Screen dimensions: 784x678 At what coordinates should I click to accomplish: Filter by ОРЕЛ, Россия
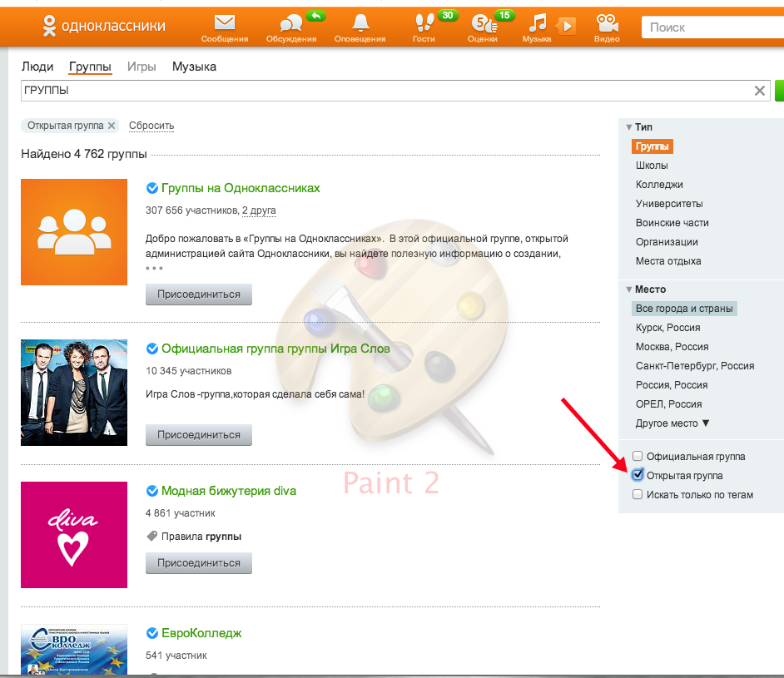pos(668,404)
